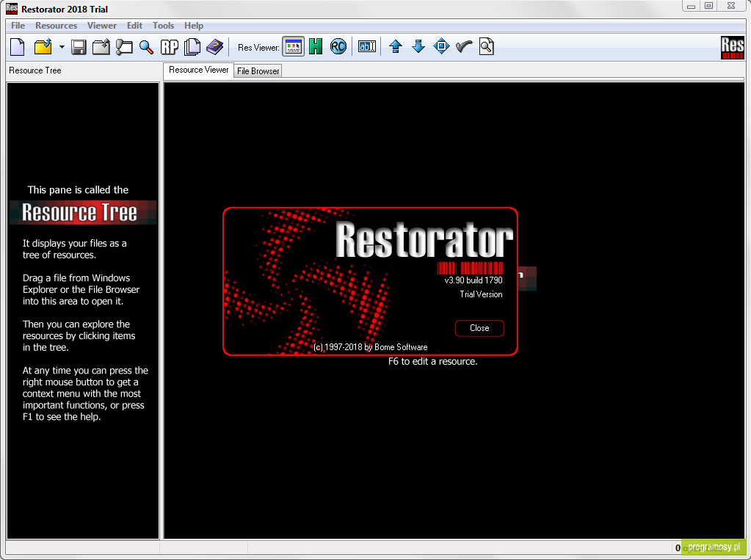Switch Res Viewer to Hex mode
The height and width of the screenshot is (560, 751).
[x=316, y=47]
